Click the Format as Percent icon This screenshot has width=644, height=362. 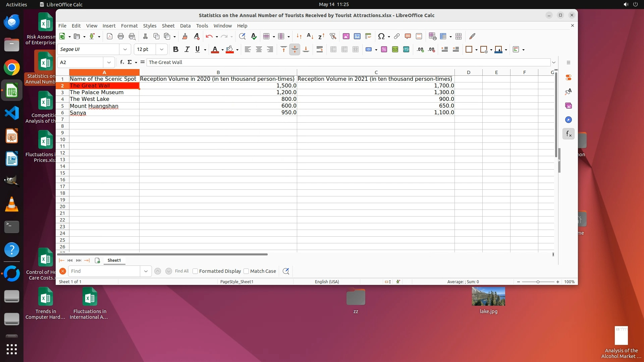click(384, 50)
